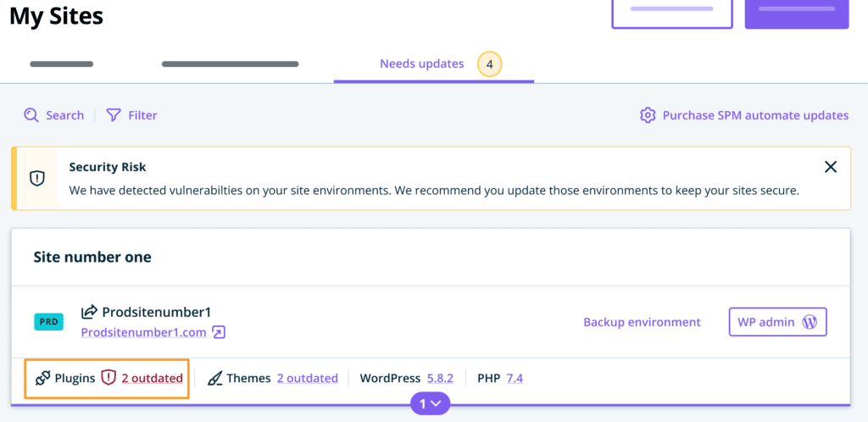Click the PHP version 7.4 link
The height and width of the screenshot is (422, 868).
[x=515, y=378]
